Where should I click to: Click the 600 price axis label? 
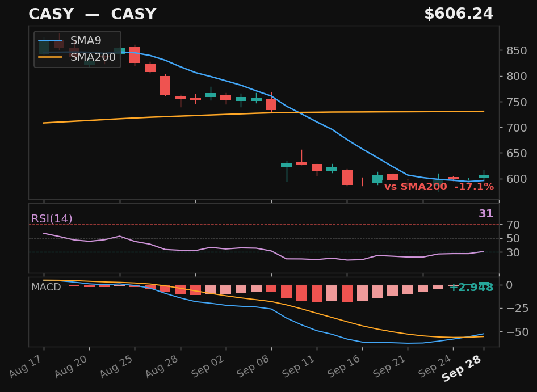click(517, 179)
